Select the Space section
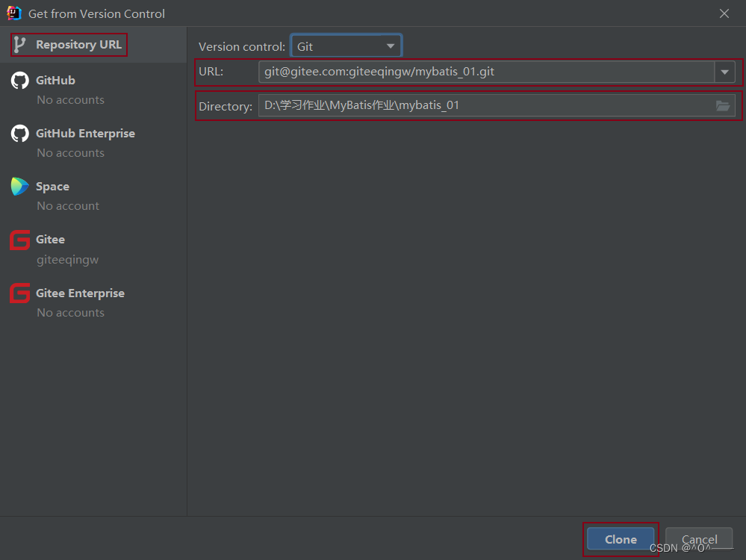Image resolution: width=746 pixels, height=560 pixels. 52,187
